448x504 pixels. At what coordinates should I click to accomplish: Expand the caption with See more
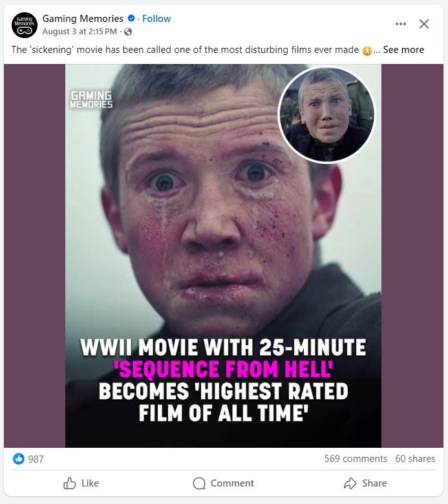pyautogui.click(x=403, y=50)
